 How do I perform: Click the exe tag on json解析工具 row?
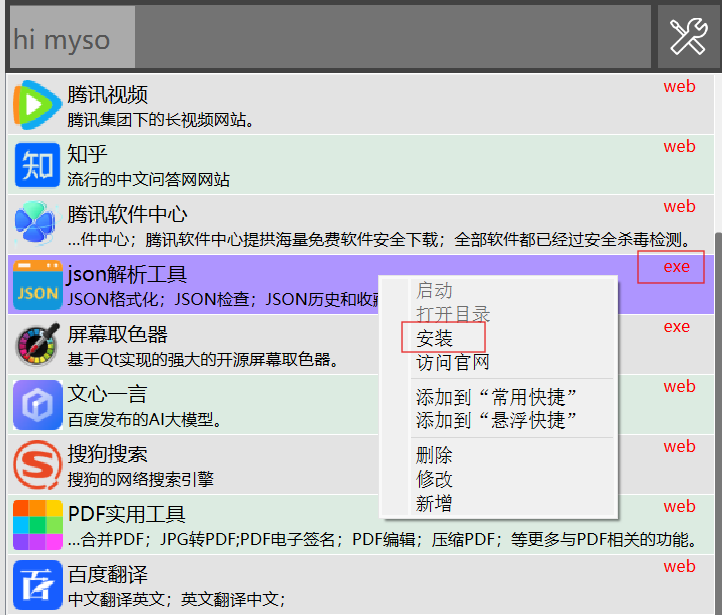click(x=676, y=267)
